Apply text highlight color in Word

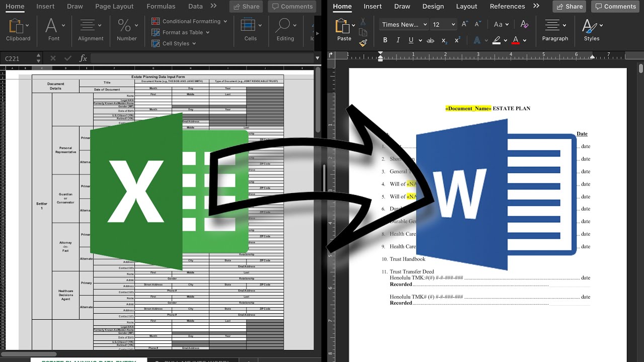point(497,40)
